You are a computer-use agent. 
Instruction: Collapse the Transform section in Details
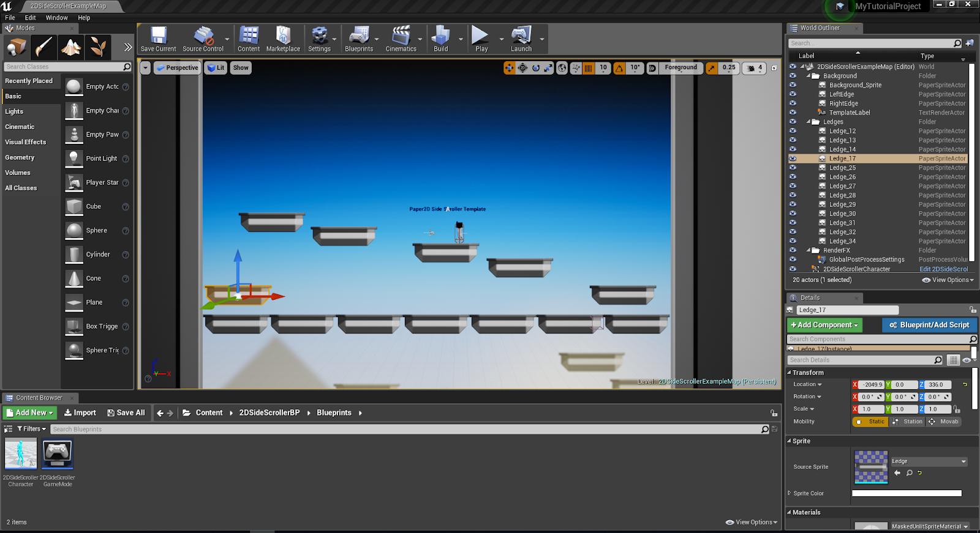pyautogui.click(x=789, y=373)
